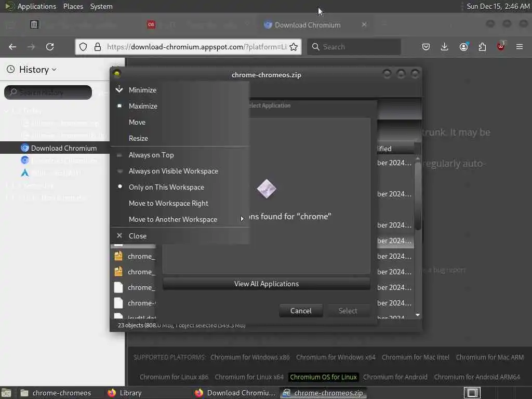Click the Select button in dialog
Viewport: 532px width, 399px height.
348,311
